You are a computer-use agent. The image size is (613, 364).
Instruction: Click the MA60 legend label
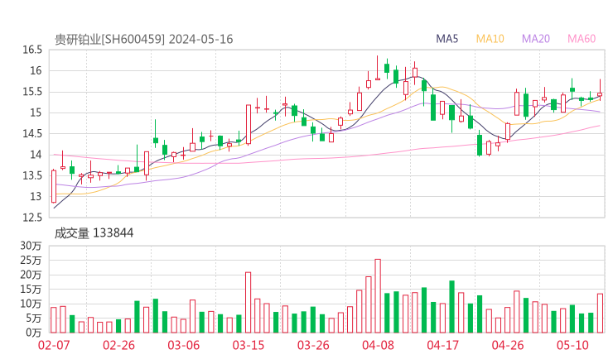click(582, 39)
